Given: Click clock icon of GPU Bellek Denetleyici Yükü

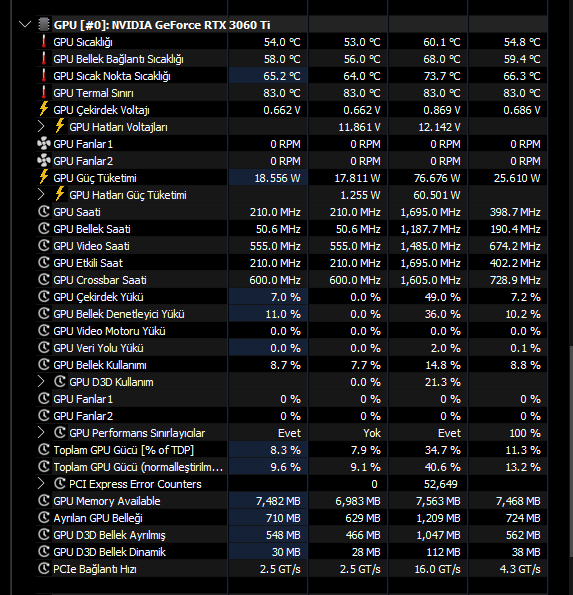Looking at the screenshot, I should [x=44, y=313].
